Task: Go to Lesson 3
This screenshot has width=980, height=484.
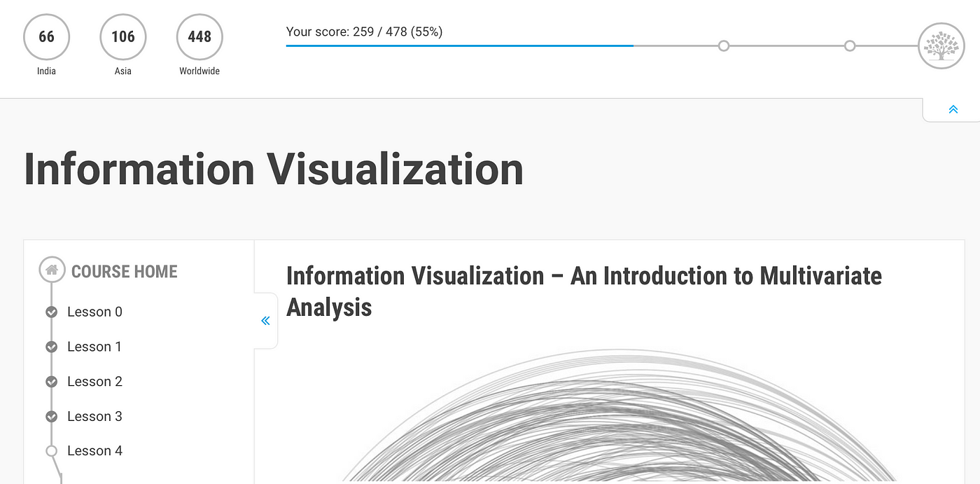Action: pyautogui.click(x=94, y=417)
